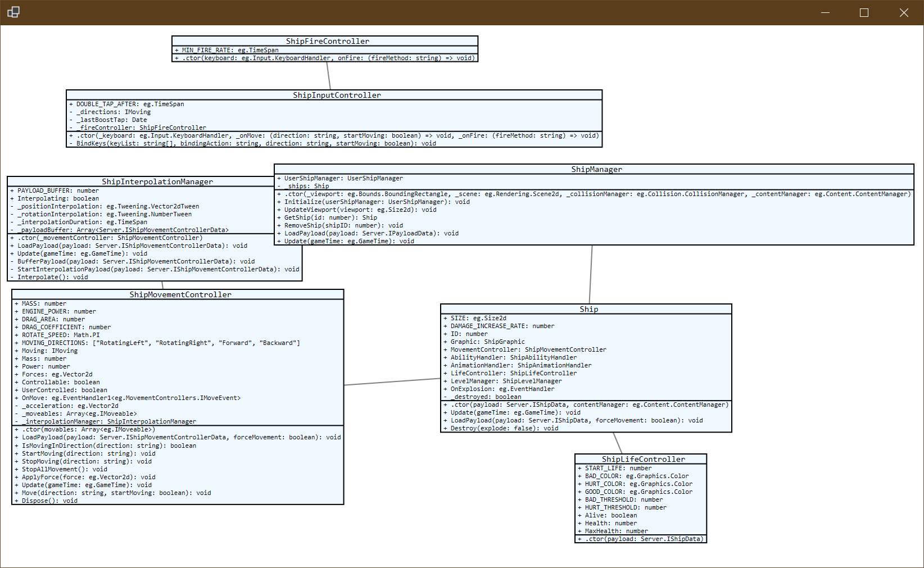Select the ShipInputController class title
The height and width of the screenshot is (568, 924).
coord(337,95)
